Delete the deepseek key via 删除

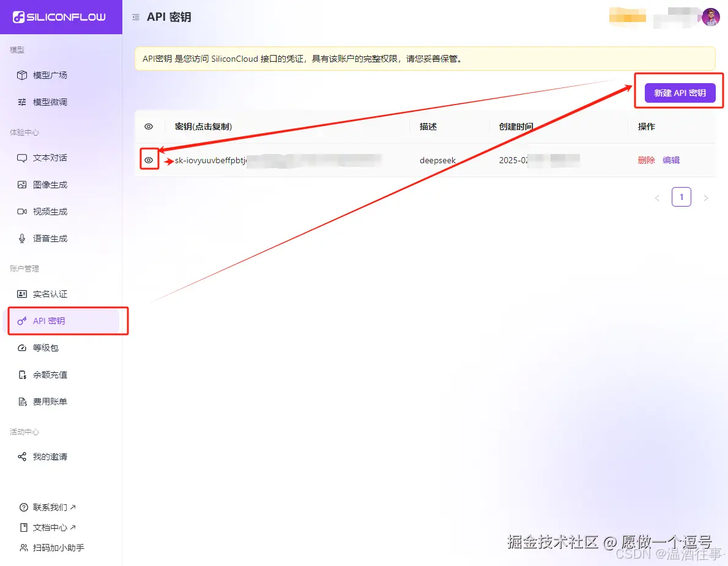pos(647,160)
